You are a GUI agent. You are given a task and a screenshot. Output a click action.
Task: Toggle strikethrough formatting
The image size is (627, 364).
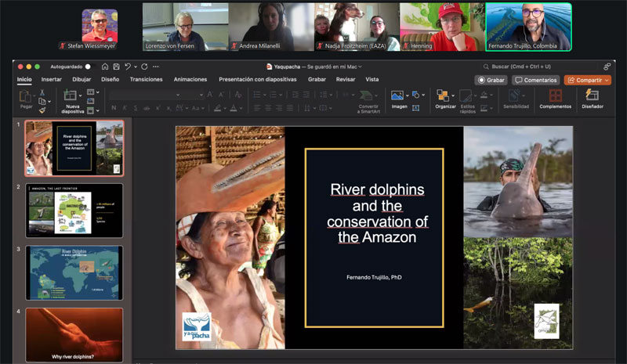click(147, 108)
